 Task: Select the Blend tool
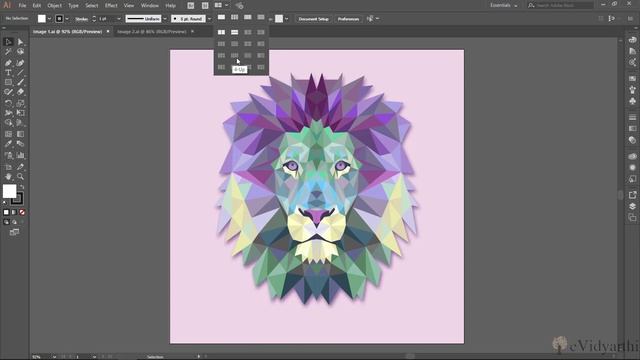20,144
